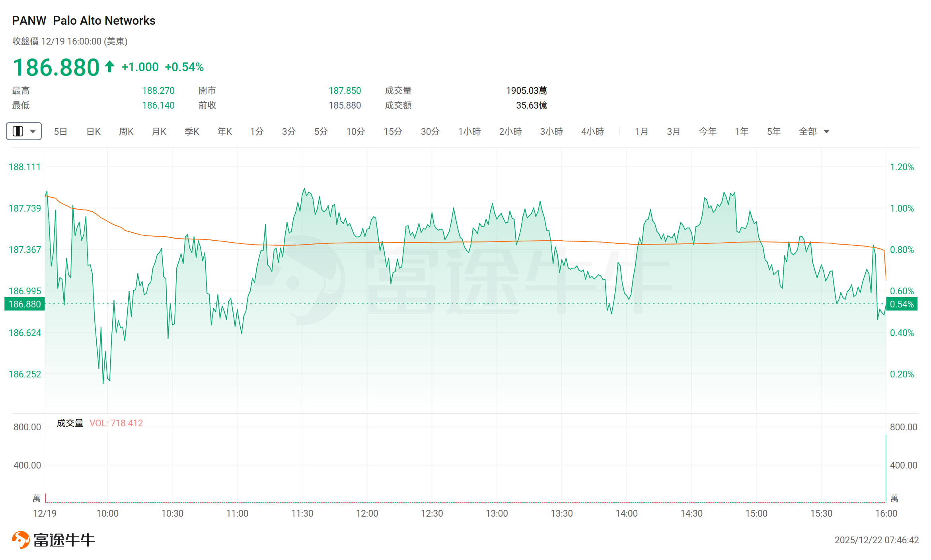Image resolution: width=931 pixels, height=560 pixels.
Task: Select the 15分 interval option
Action: pos(393,131)
